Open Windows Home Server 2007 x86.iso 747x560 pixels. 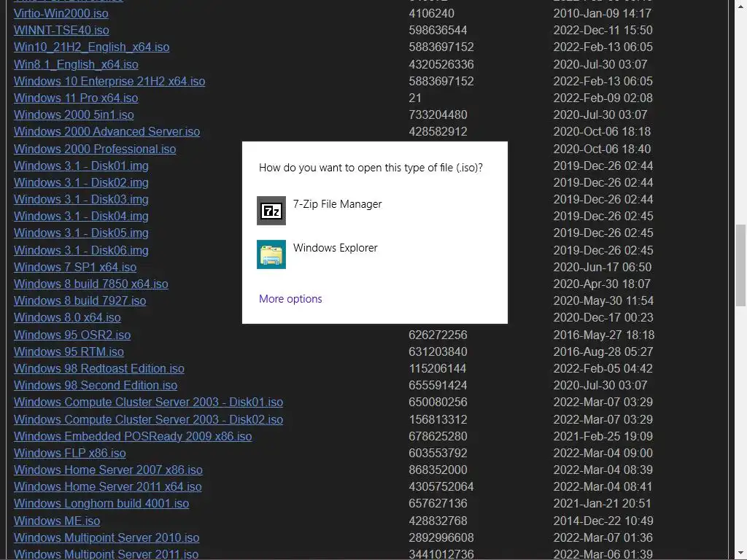[108, 470]
